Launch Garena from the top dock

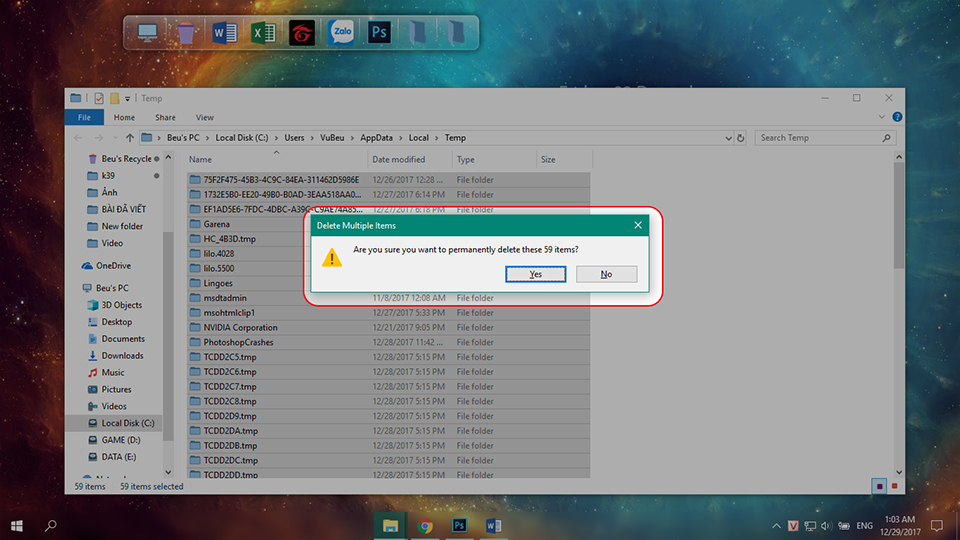tap(302, 32)
